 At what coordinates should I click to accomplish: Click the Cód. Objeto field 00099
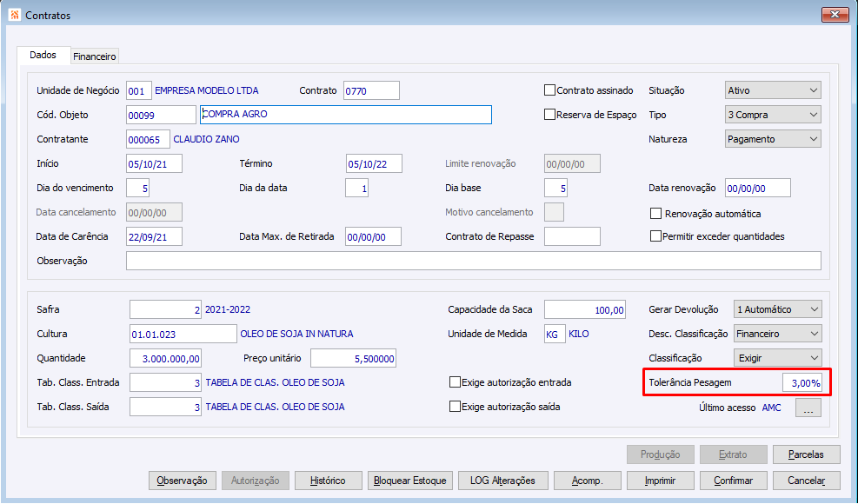pos(161,115)
